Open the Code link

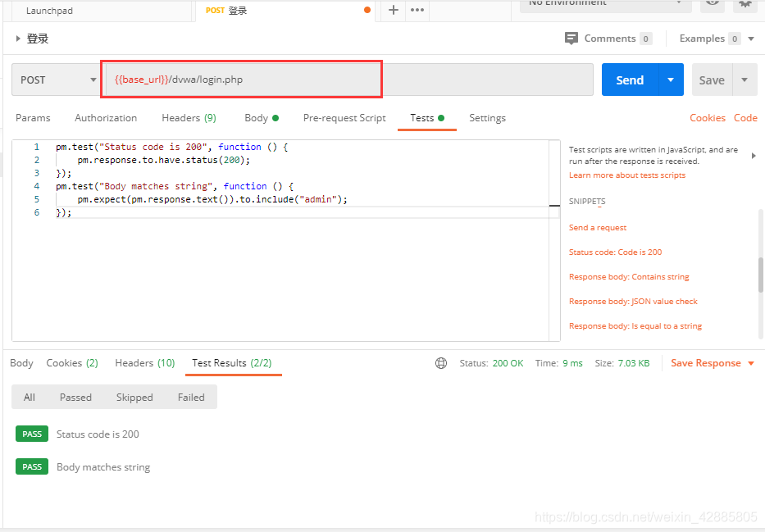pyautogui.click(x=745, y=118)
